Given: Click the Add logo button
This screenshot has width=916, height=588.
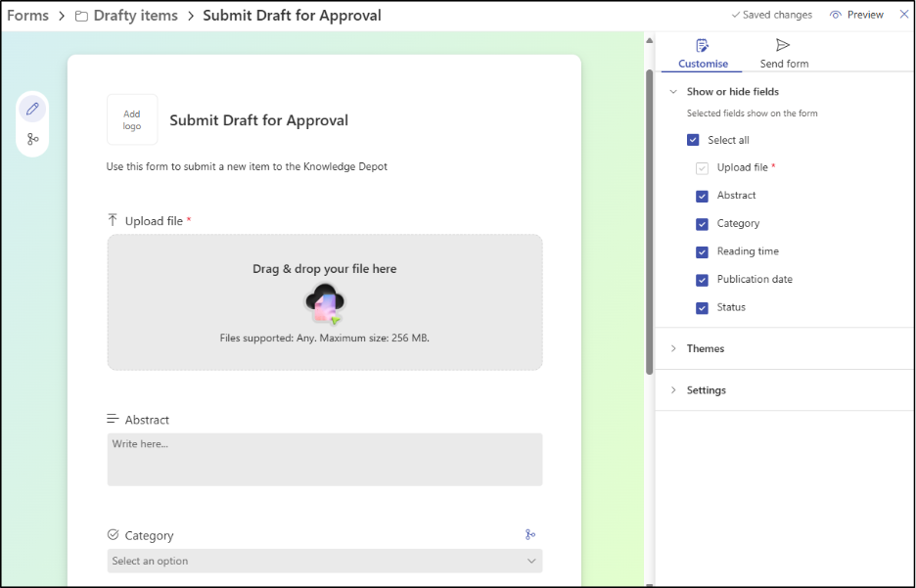Looking at the screenshot, I should point(131,118).
